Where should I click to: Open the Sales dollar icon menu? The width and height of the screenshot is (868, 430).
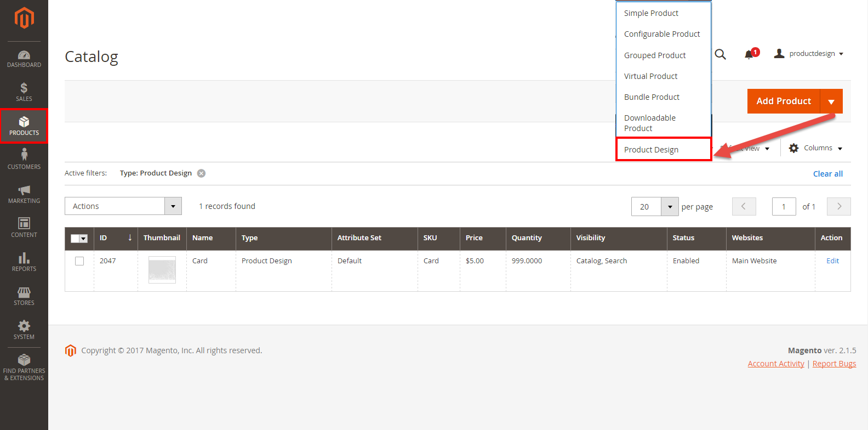[24, 92]
